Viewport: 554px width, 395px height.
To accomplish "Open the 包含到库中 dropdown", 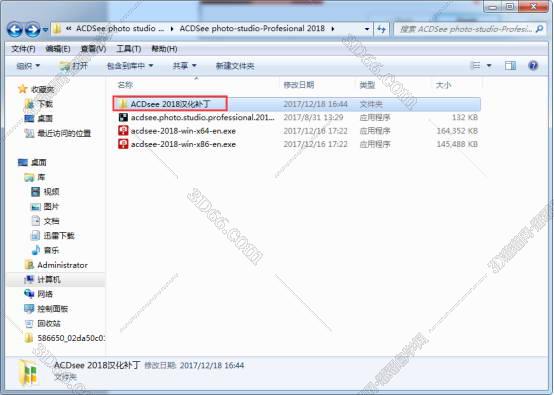I will pyautogui.click(x=130, y=66).
